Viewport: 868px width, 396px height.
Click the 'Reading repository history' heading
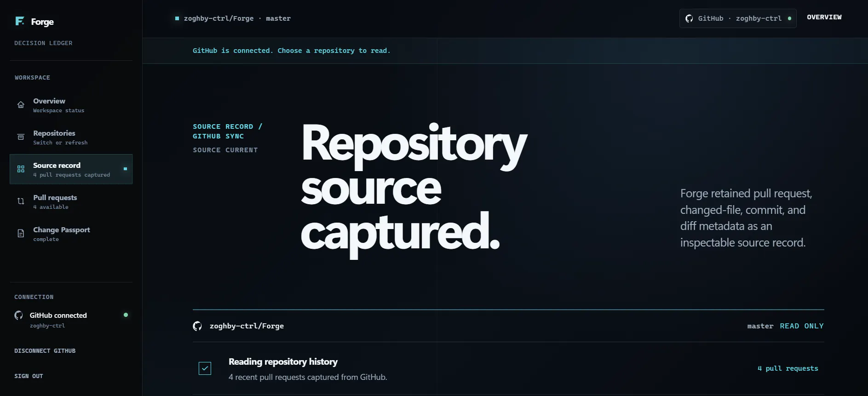point(283,362)
